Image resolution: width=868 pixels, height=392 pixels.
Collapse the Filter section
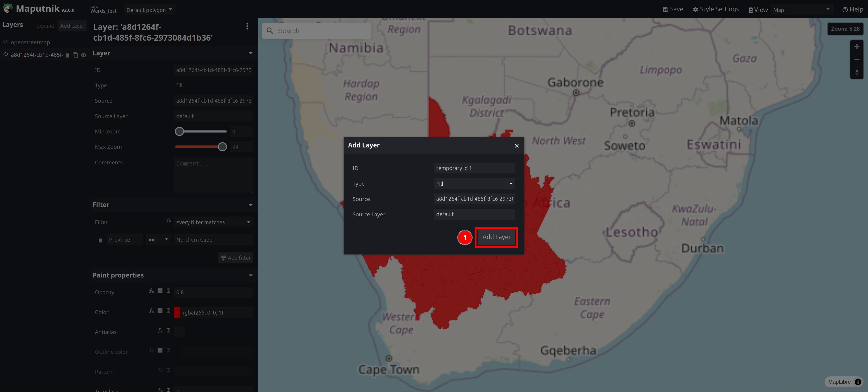point(250,205)
